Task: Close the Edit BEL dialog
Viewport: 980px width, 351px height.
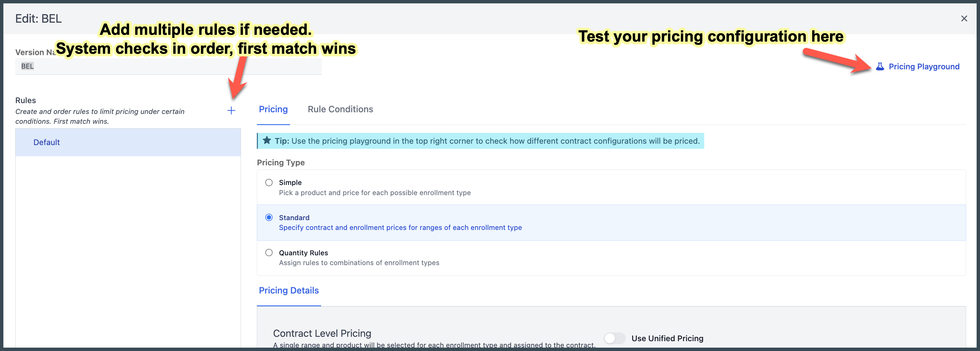Action: pos(964,19)
